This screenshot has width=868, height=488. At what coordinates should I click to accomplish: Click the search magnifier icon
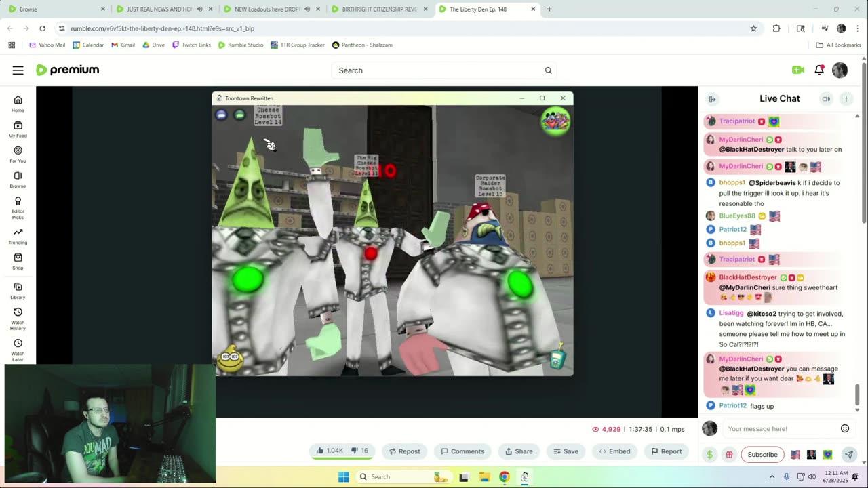tap(548, 70)
